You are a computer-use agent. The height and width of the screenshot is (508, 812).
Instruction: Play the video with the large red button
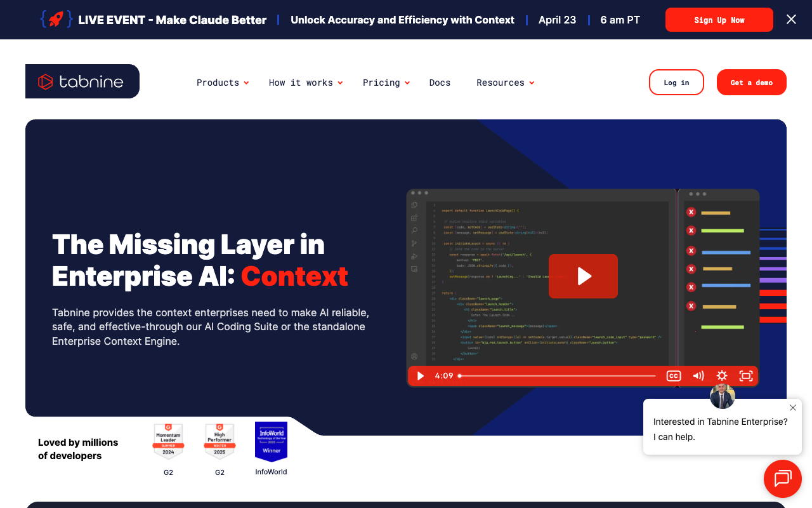point(583,276)
